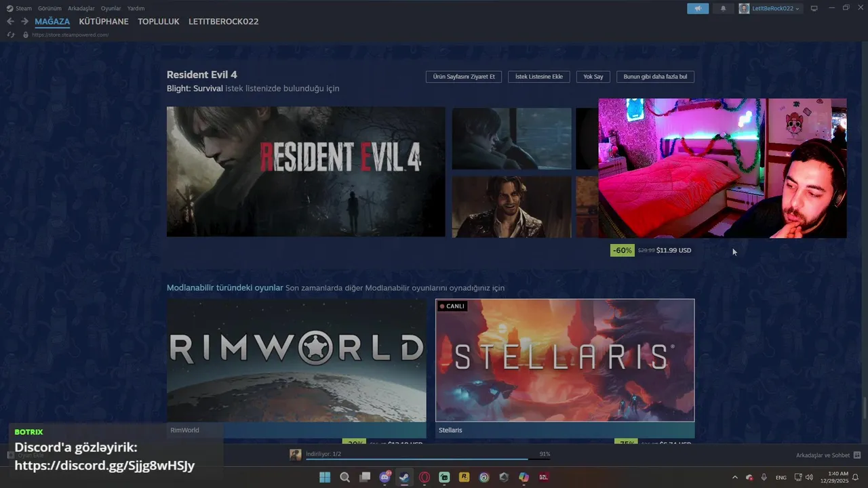Open the red DZL taskbar icon

(x=543, y=477)
